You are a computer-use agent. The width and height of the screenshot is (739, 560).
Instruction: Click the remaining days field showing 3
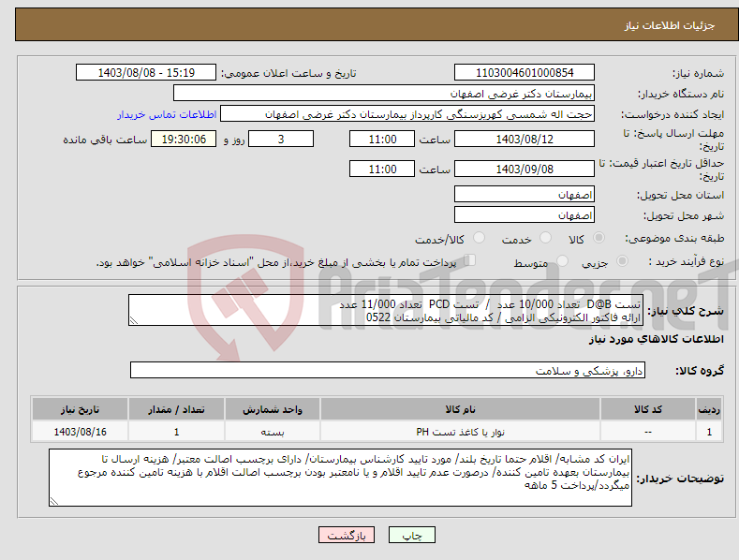(x=281, y=139)
